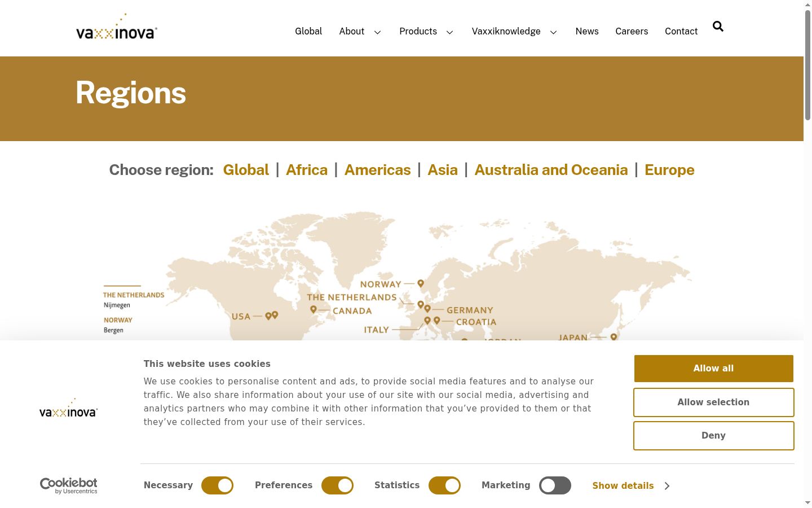
Task: Choose the Australia and Oceania region link
Action: pos(551,170)
